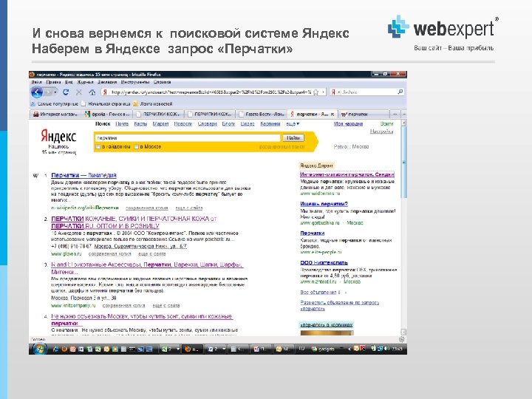The width and height of the screenshot is (532, 399).
Task: Click the 'Мои находки' link
Action: point(348,124)
